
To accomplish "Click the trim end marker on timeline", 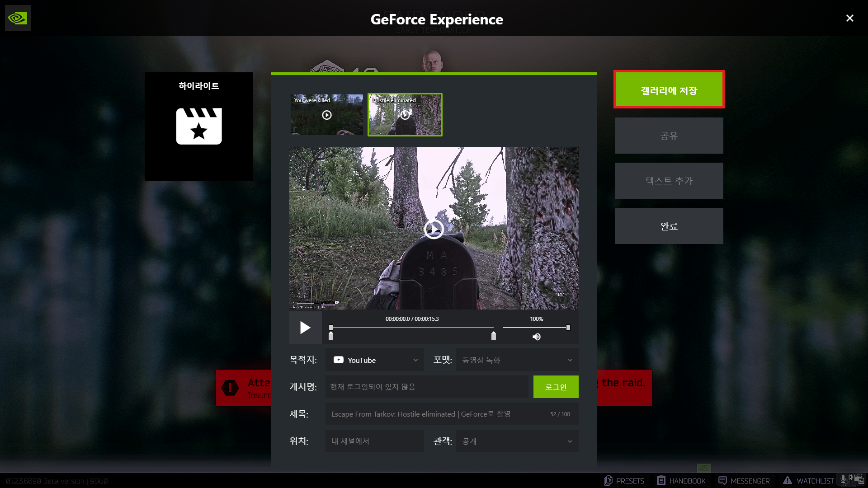I will click(x=494, y=335).
